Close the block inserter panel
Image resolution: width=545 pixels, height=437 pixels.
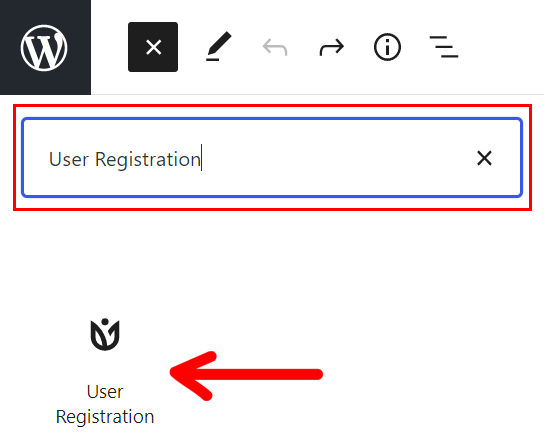[x=153, y=47]
